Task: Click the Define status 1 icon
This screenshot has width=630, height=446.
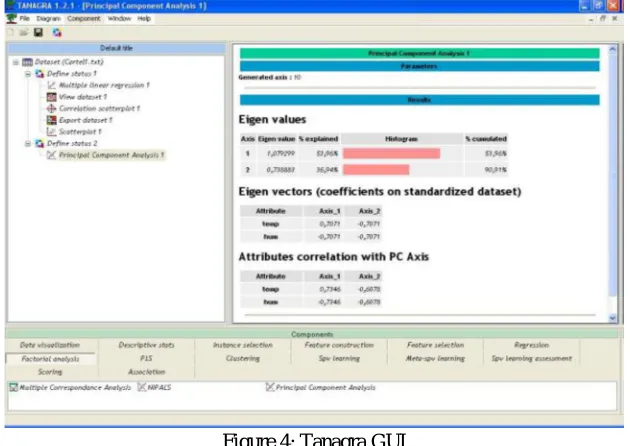Action: [x=39, y=74]
